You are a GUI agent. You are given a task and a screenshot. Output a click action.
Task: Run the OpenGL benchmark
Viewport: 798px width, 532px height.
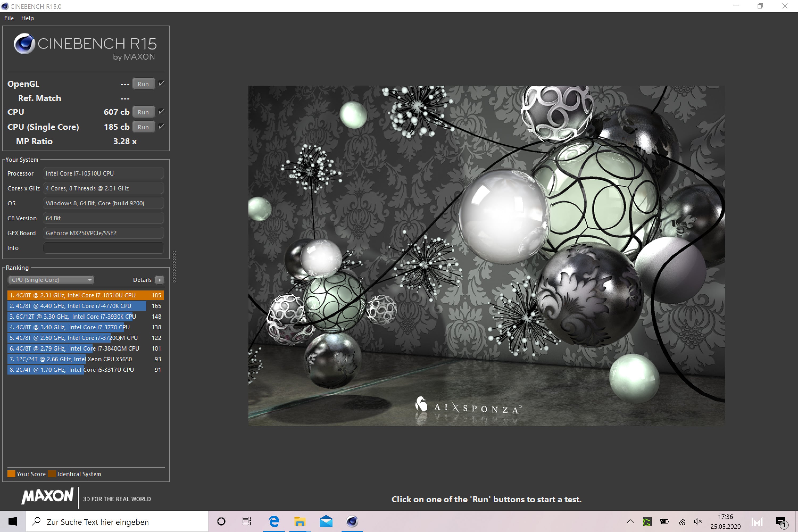[143, 84]
